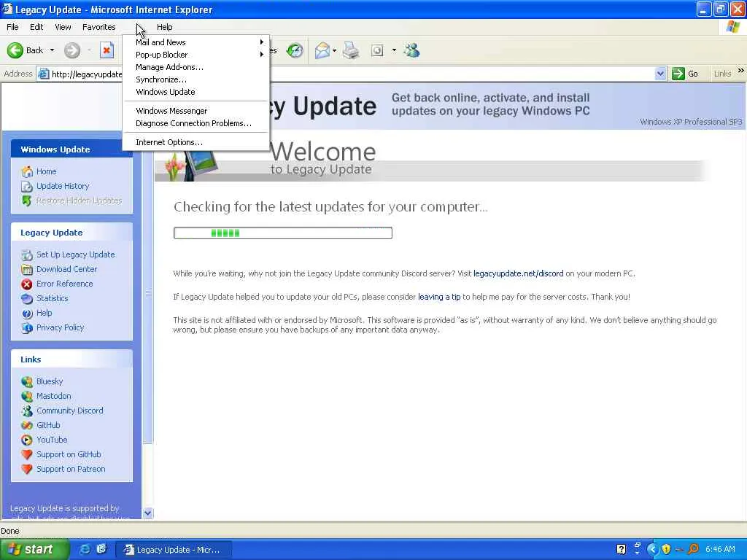Select Manage Add-ons menu entry
747x560 pixels.
tap(196, 67)
